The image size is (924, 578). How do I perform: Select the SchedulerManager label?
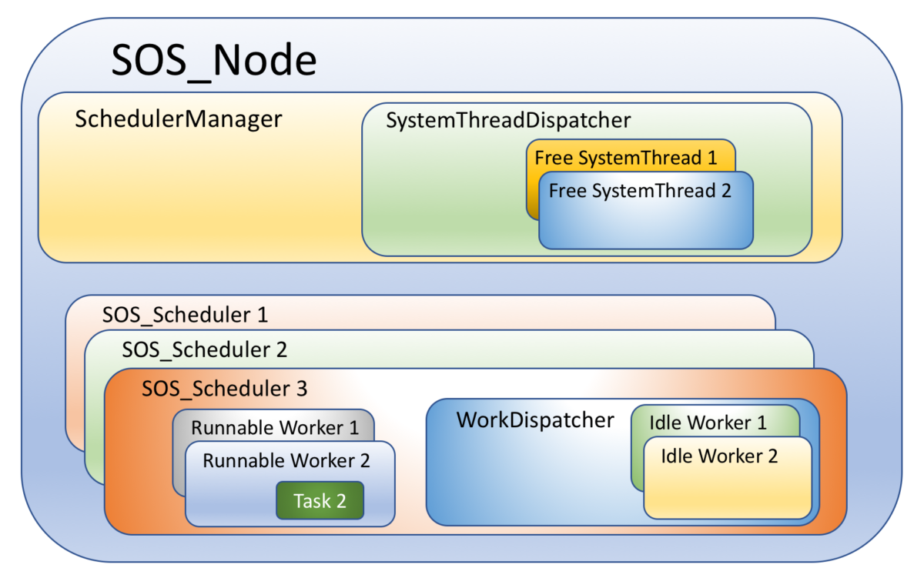coord(179,119)
